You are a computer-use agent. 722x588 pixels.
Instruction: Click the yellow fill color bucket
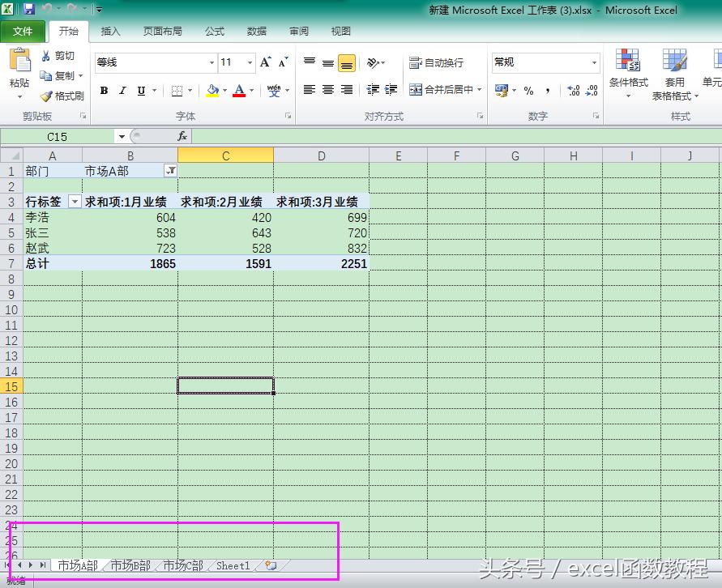(212, 91)
